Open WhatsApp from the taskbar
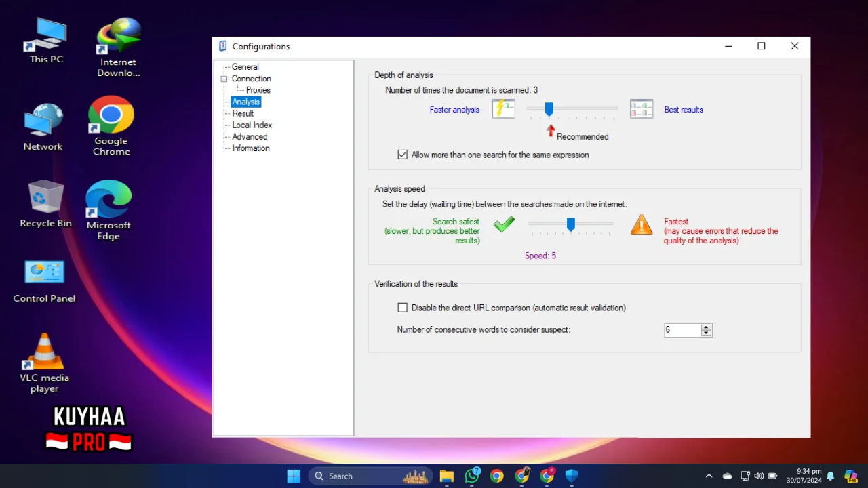 pyautogui.click(x=472, y=476)
